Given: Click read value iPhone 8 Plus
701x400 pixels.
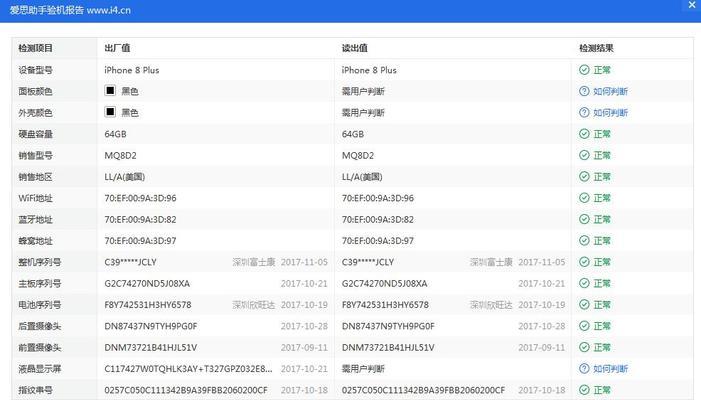Looking at the screenshot, I should click(369, 70).
